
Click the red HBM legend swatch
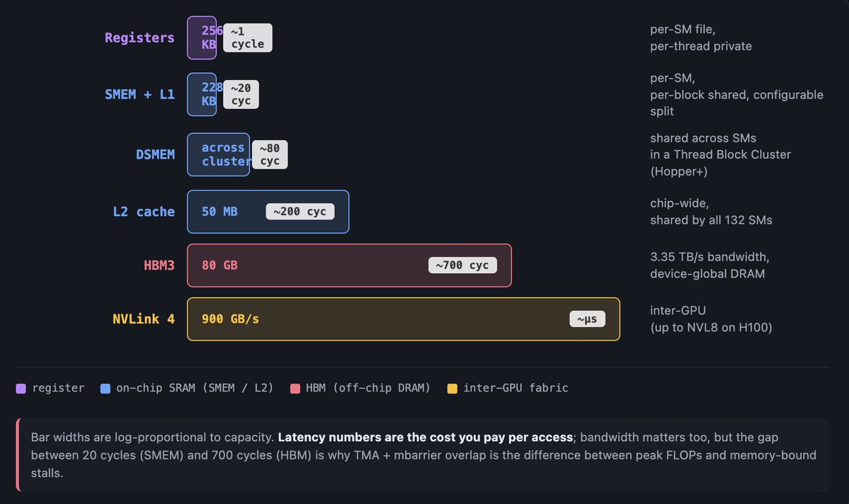(x=295, y=388)
